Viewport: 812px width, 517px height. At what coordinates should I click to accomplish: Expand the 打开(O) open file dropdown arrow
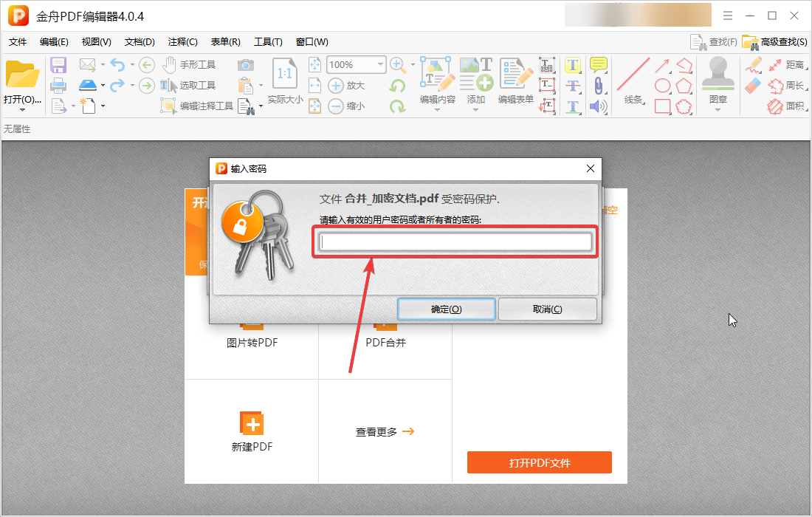(22, 110)
